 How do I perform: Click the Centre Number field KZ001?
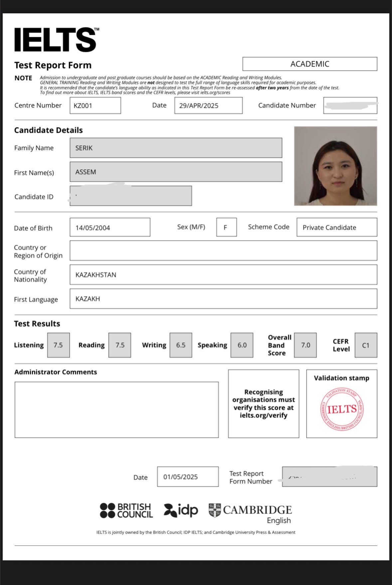click(x=95, y=106)
